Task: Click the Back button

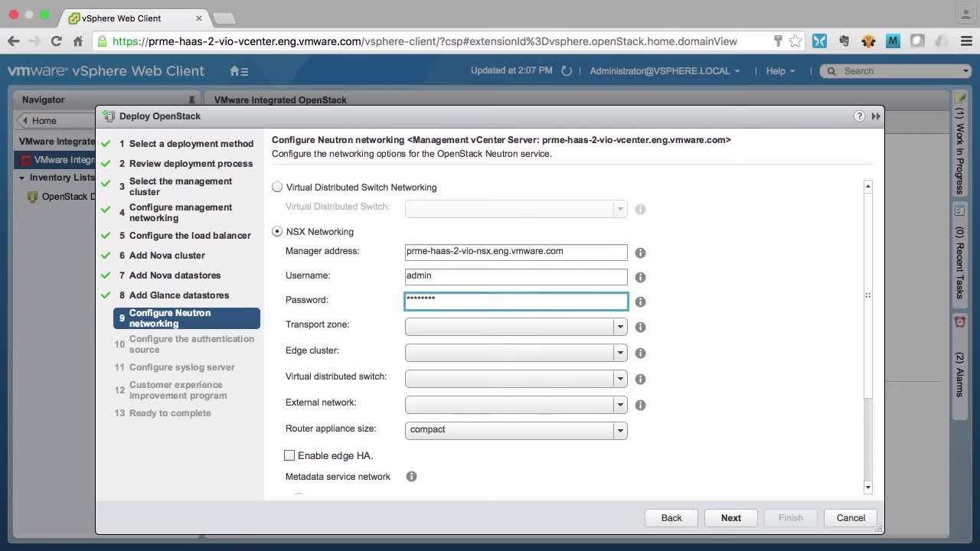Action: coord(671,518)
